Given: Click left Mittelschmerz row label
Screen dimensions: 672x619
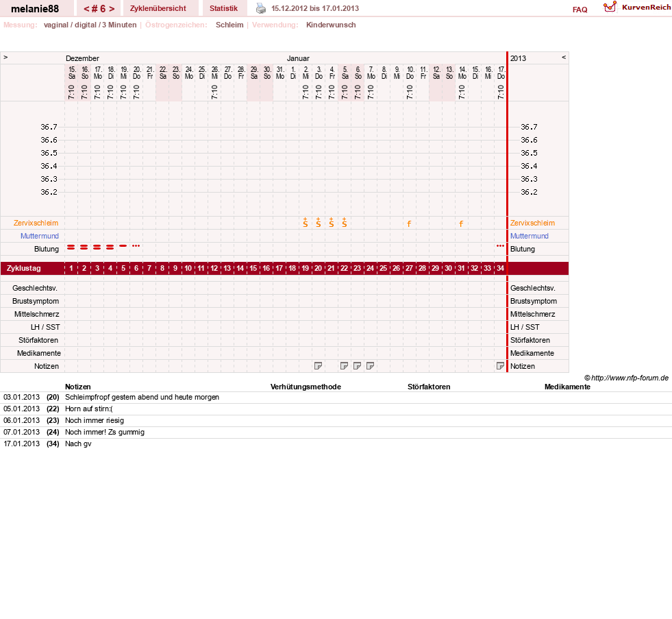Looking at the screenshot, I should coord(36,314).
